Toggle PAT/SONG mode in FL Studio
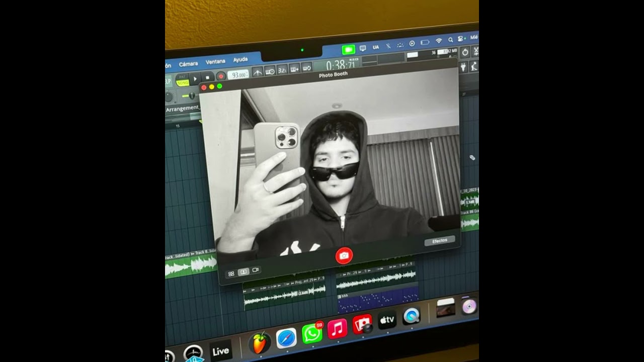This screenshot has width=644, height=362. click(x=182, y=80)
